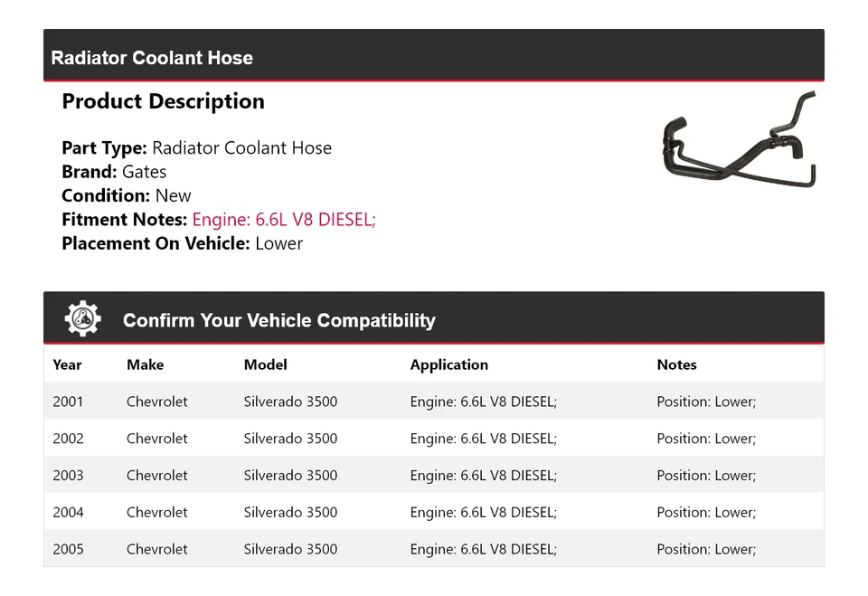Click Position: Lower in the 2005 row
The width and height of the screenshot is (868, 596).
[705, 549]
